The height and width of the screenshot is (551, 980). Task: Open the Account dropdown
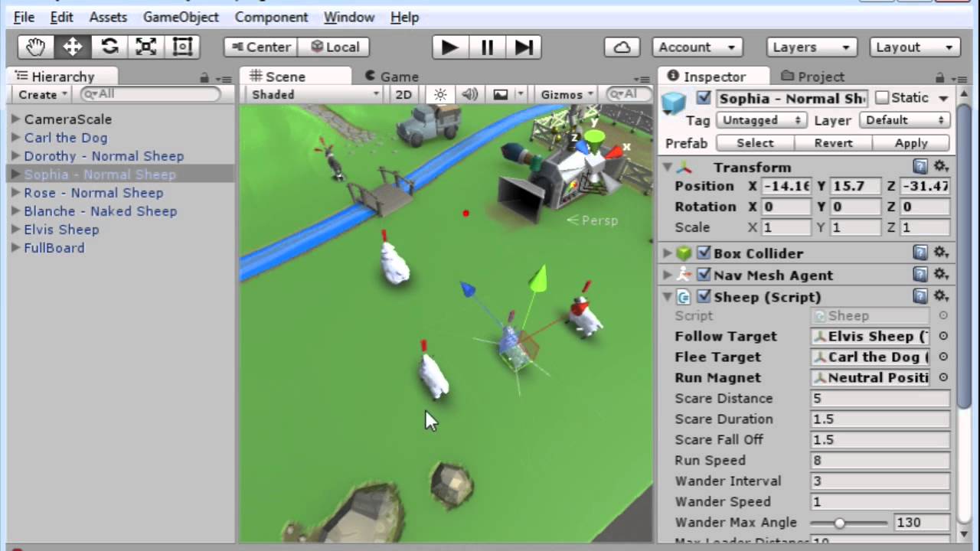[x=697, y=47]
